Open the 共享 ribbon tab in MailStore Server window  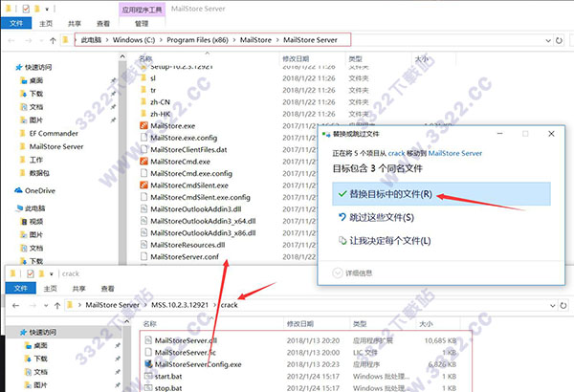tap(75, 24)
